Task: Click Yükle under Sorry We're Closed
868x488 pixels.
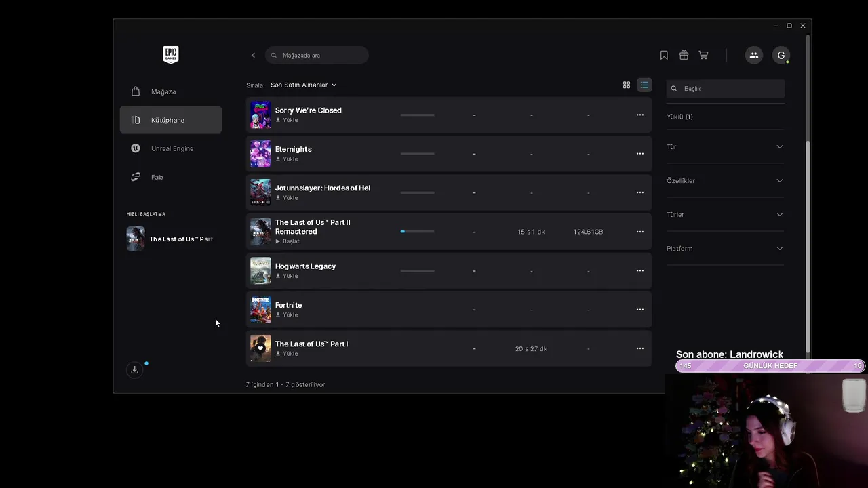Action: tap(286, 120)
